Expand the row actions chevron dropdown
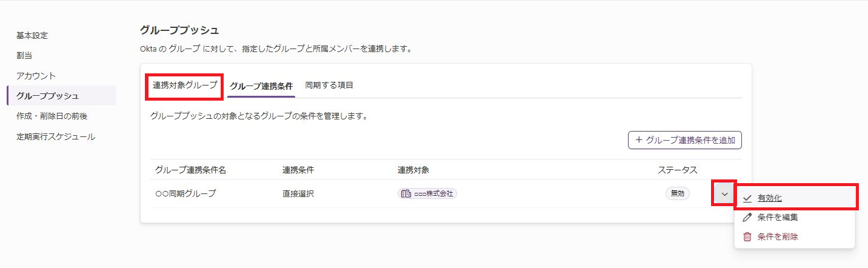 point(724,194)
